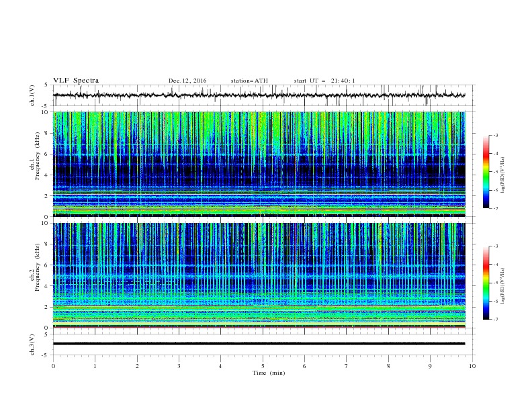Screen dimensions: 532x411
Task: Click the '-7' tick on ch.1 colorbar
Action: click(x=495, y=208)
